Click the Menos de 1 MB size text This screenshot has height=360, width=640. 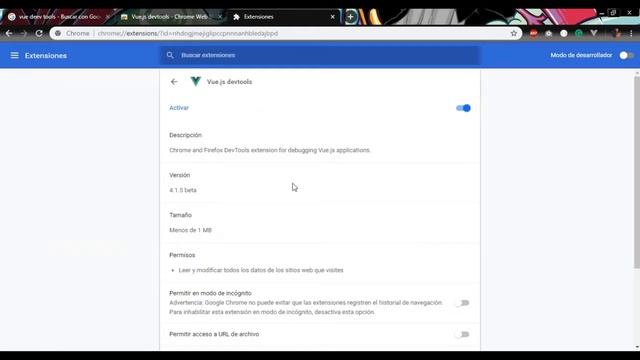(x=191, y=230)
